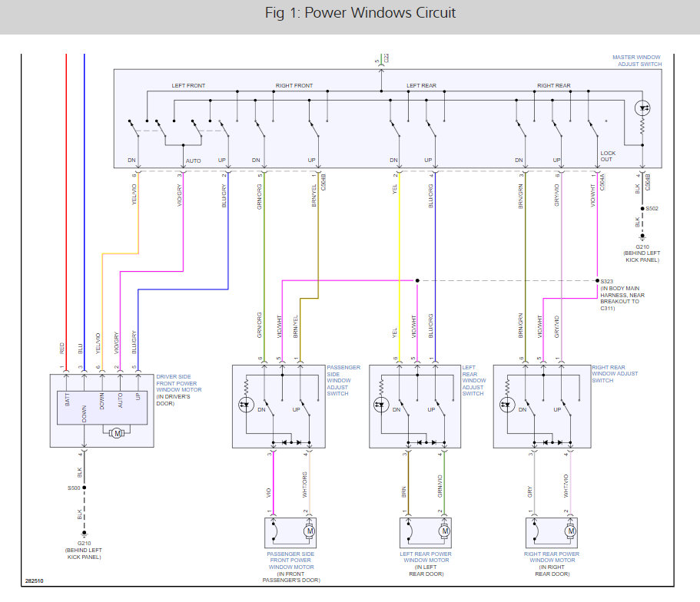Click the ground symbol below splice S500
700x602 pixels.
pos(84,533)
